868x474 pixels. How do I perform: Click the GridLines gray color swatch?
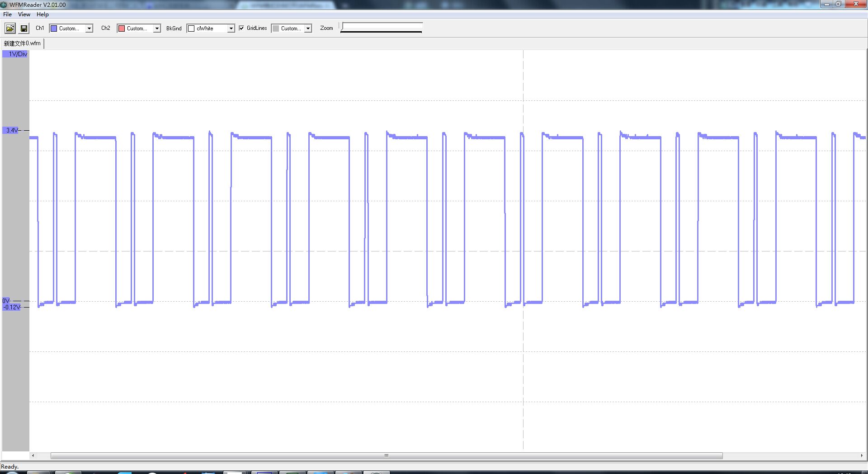pyautogui.click(x=276, y=28)
